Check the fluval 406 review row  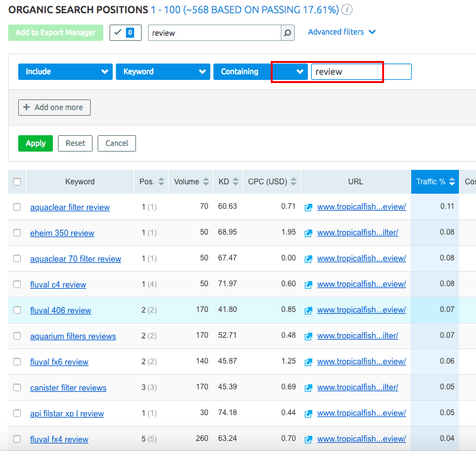click(17, 310)
